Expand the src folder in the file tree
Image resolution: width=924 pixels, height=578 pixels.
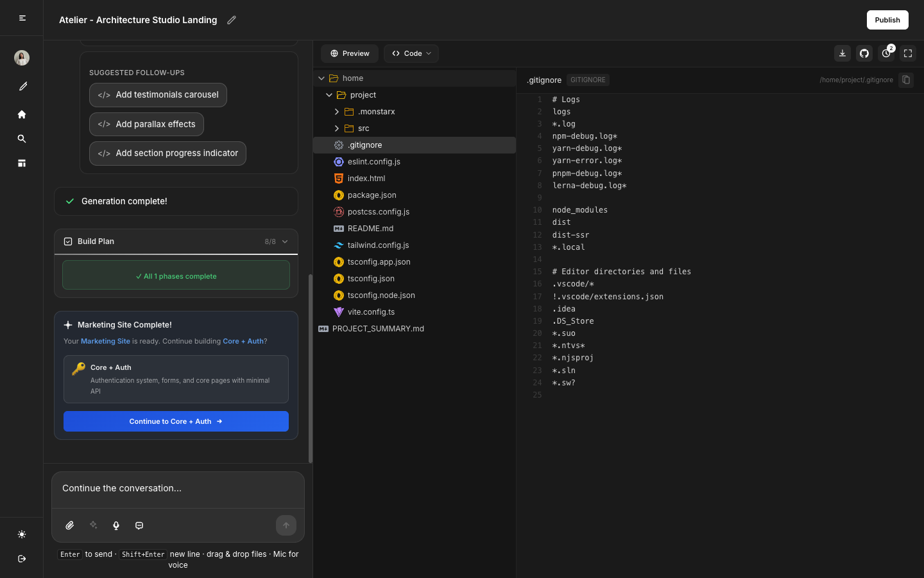[x=336, y=128]
